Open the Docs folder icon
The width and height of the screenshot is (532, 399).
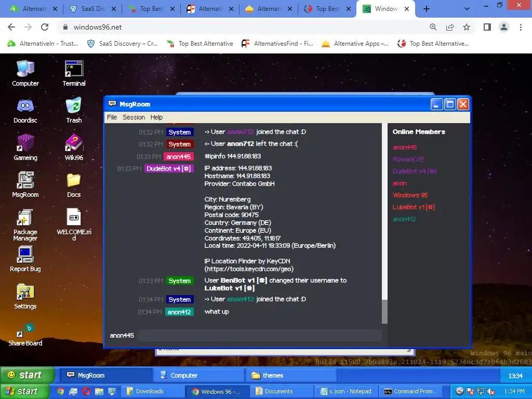coord(74,184)
